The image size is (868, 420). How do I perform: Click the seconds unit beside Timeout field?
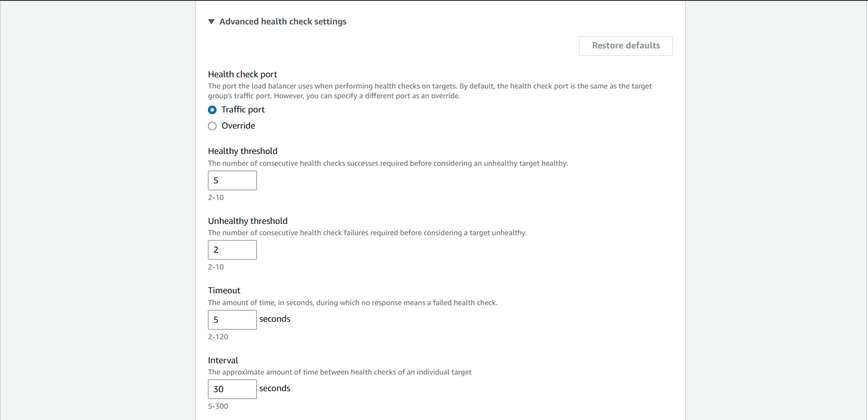[x=274, y=319]
